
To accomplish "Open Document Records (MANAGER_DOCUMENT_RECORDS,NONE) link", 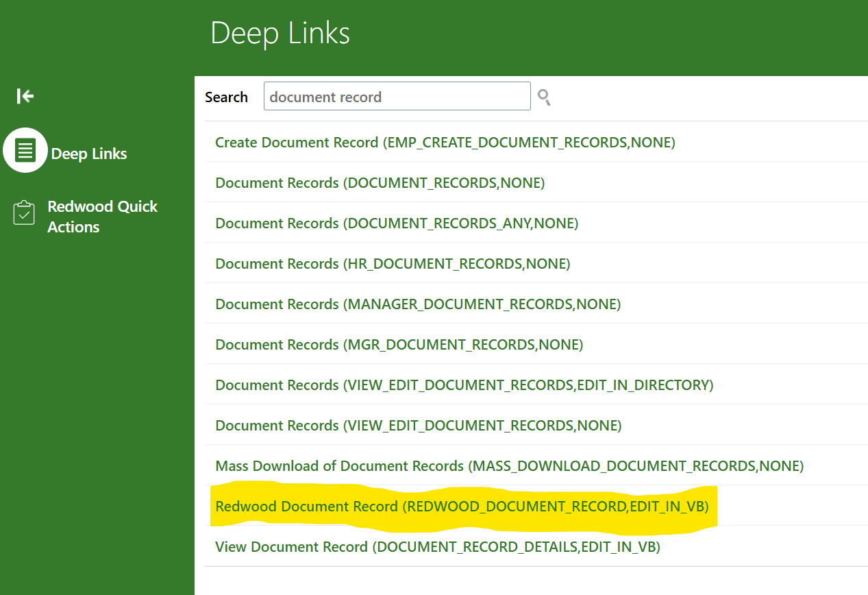I will coord(418,304).
